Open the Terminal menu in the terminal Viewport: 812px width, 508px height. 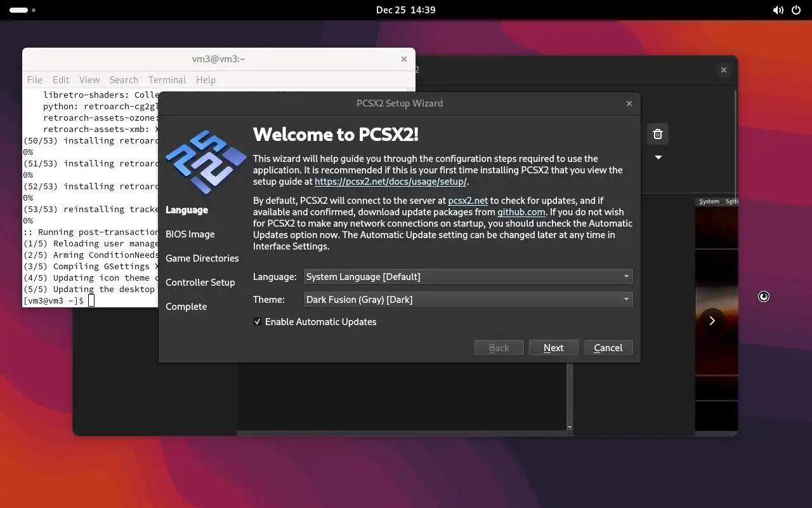coord(167,80)
